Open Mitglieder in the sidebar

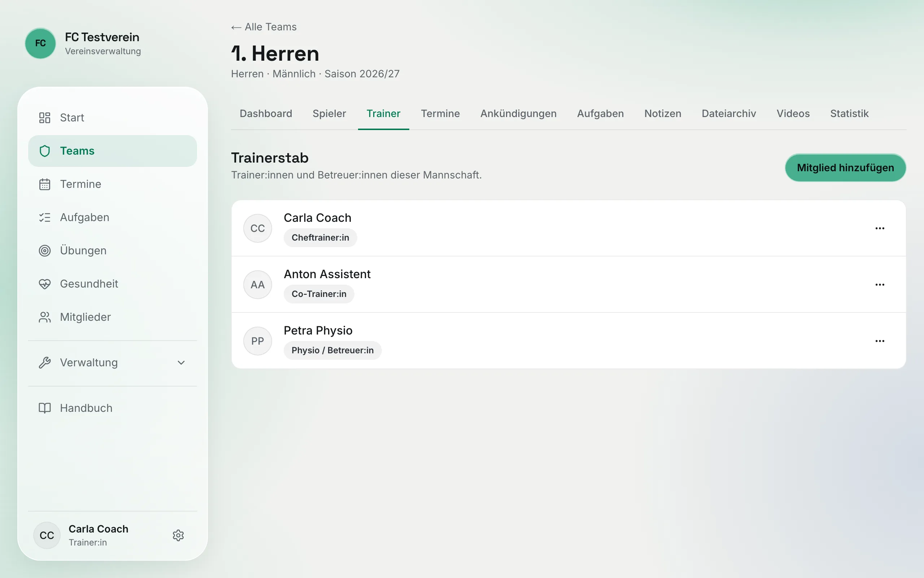[113, 317]
